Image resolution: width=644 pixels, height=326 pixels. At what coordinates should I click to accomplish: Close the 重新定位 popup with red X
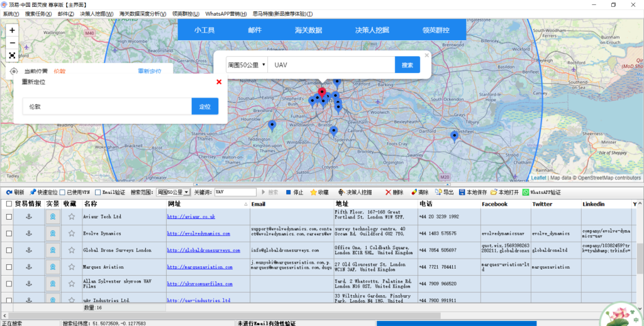tap(219, 82)
